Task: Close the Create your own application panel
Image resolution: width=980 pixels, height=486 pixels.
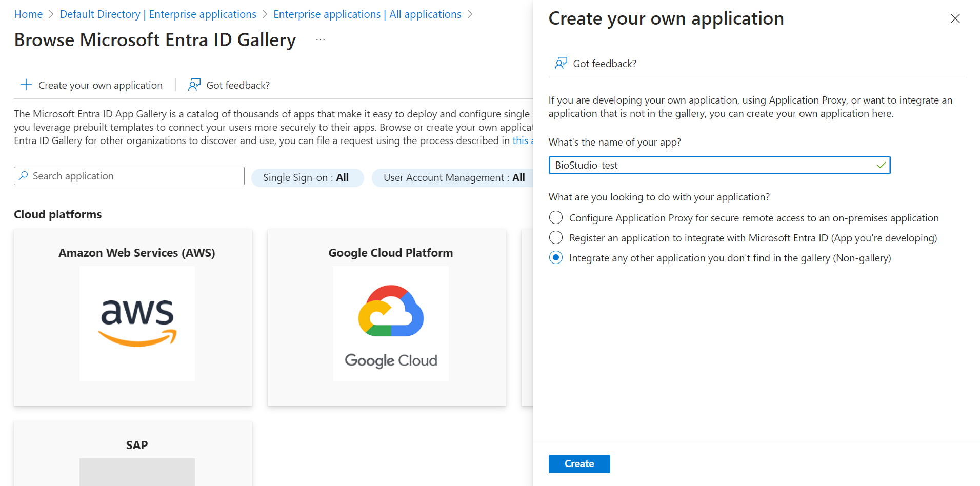Action: [955, 19]
